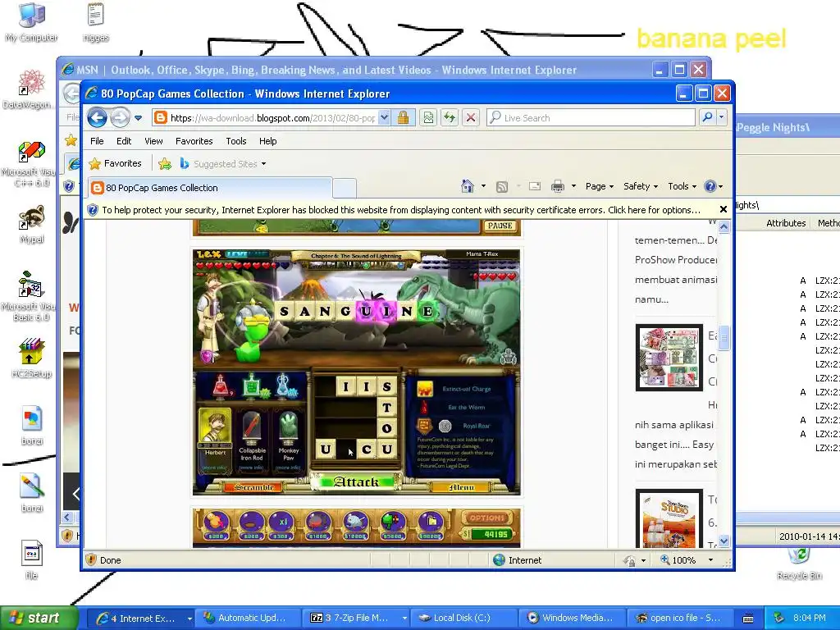Expand the address bar history dropdown
Viewport: 840px width, 630px height.
[384, 118]
